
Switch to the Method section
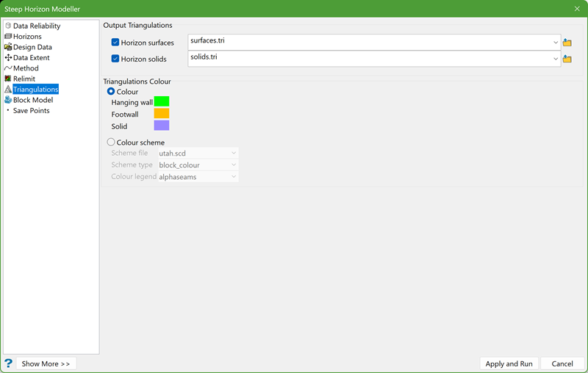(26, 68)
